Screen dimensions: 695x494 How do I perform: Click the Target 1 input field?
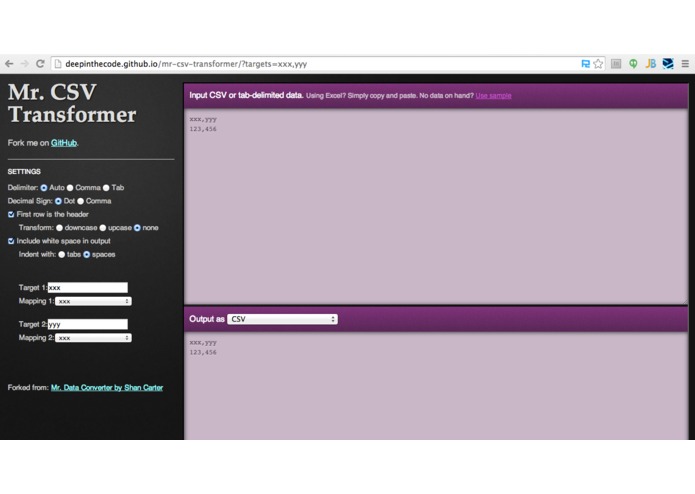(88, 288)
